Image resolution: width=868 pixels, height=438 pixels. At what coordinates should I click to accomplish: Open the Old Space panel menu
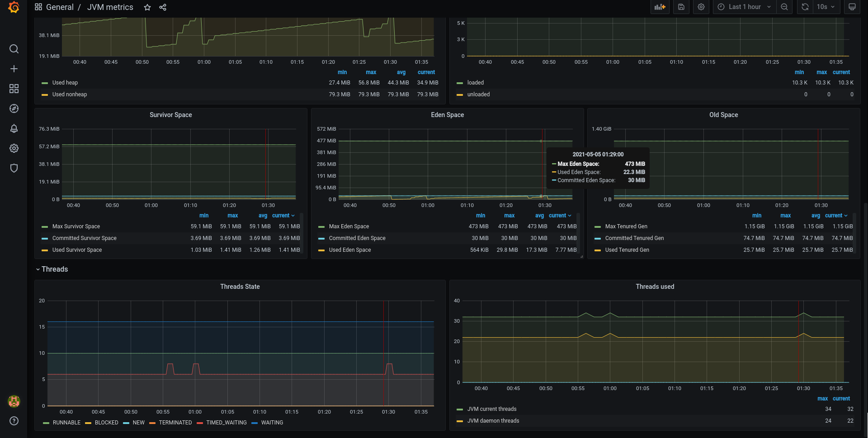[x=723, y=115]
